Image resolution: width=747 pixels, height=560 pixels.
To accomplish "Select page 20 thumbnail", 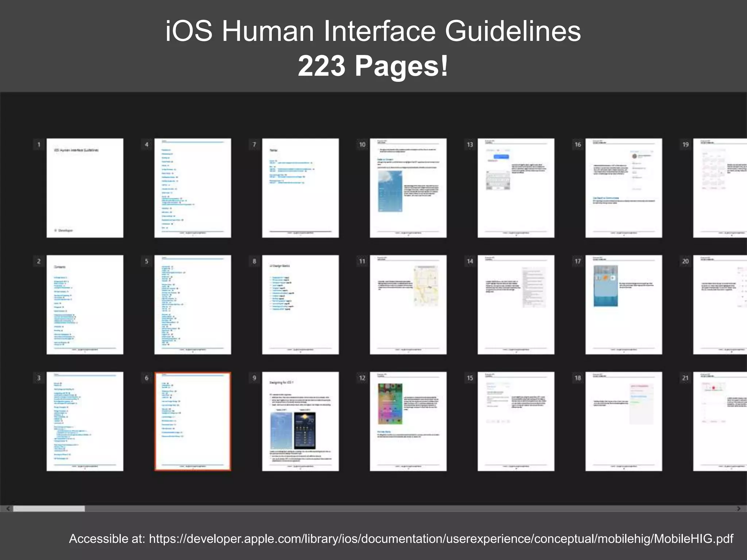I will [x=720, y=305].
